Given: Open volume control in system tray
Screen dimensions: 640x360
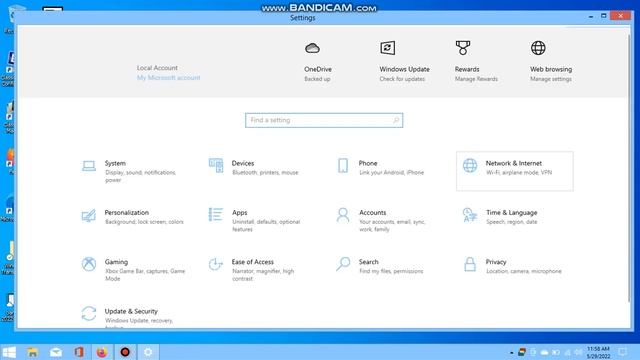Looking at the screenshot, I should [x=578, y=352].
